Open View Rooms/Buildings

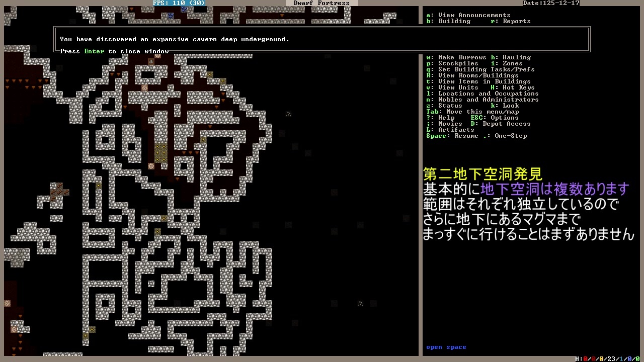[x=472, y=75]
